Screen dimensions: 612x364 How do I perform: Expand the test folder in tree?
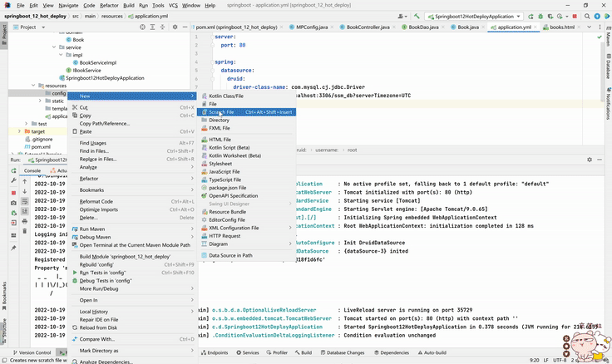click(26, 124)
